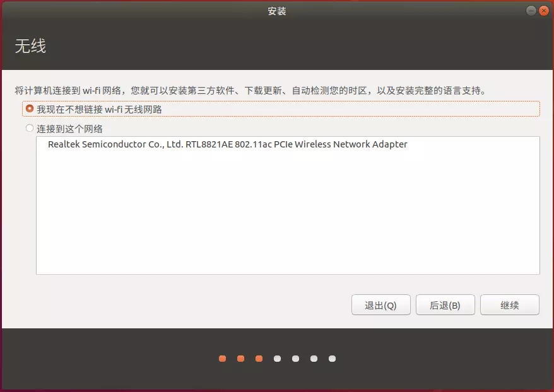Click the fourth progress dot (first white)
This screenshot has height=392, width=554.
[277, 359]
